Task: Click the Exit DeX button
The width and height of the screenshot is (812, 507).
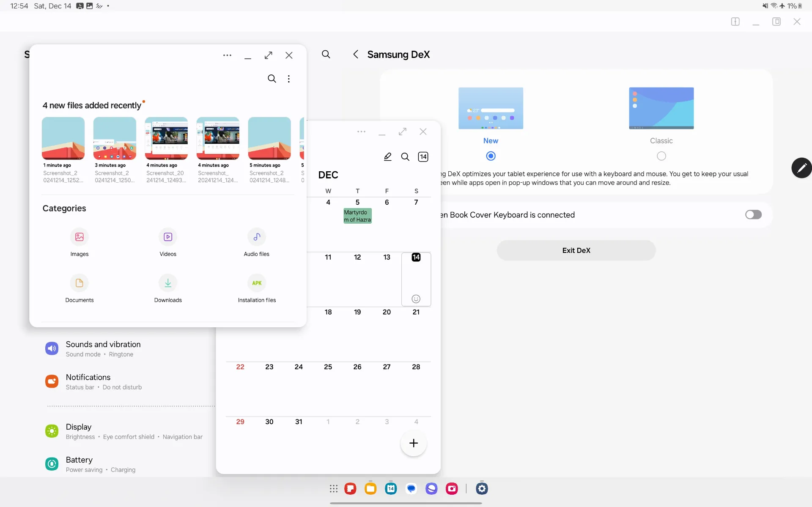Action: point(576,250)
